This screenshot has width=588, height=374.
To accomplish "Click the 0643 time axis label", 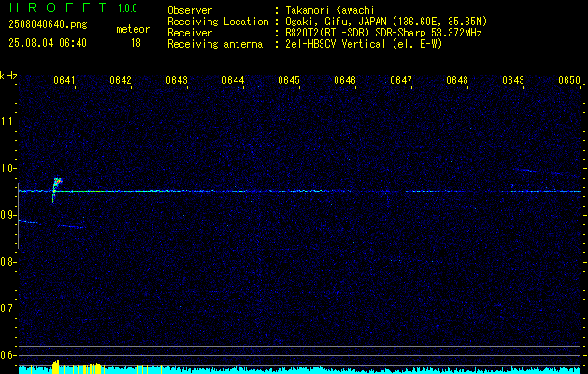I will [177, 80].
